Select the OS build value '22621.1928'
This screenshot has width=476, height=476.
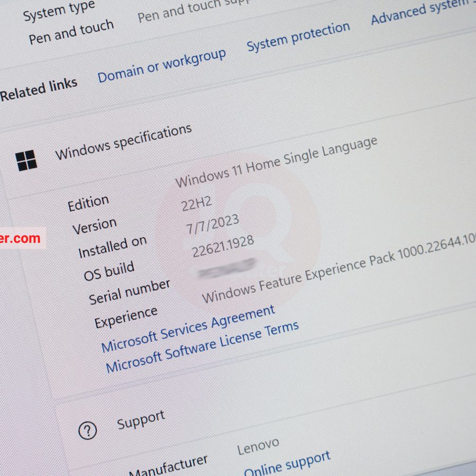tap(223, 246)
